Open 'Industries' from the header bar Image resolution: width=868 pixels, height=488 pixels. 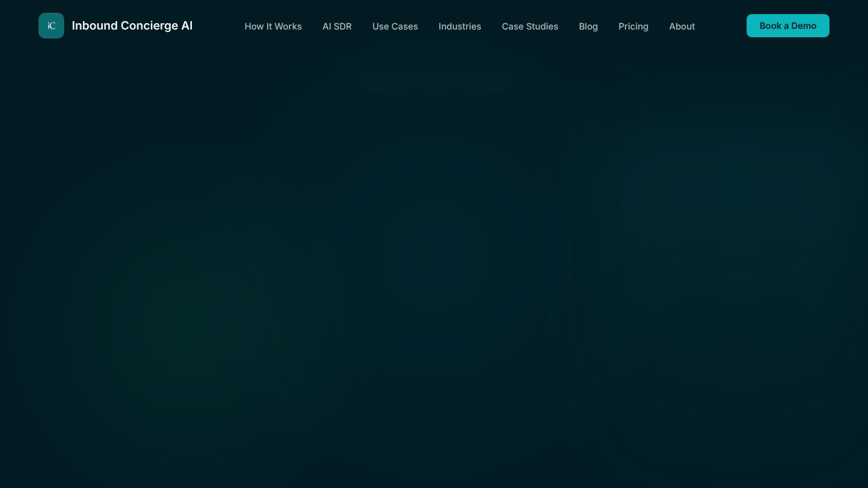pyautogui.click(x=460, y=26)
